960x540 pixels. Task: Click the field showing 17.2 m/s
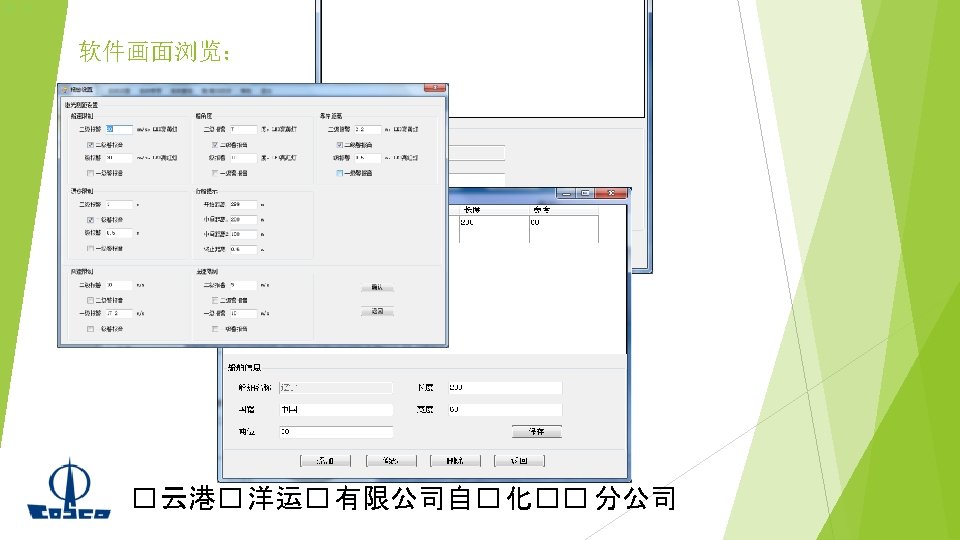click(119, 313)
